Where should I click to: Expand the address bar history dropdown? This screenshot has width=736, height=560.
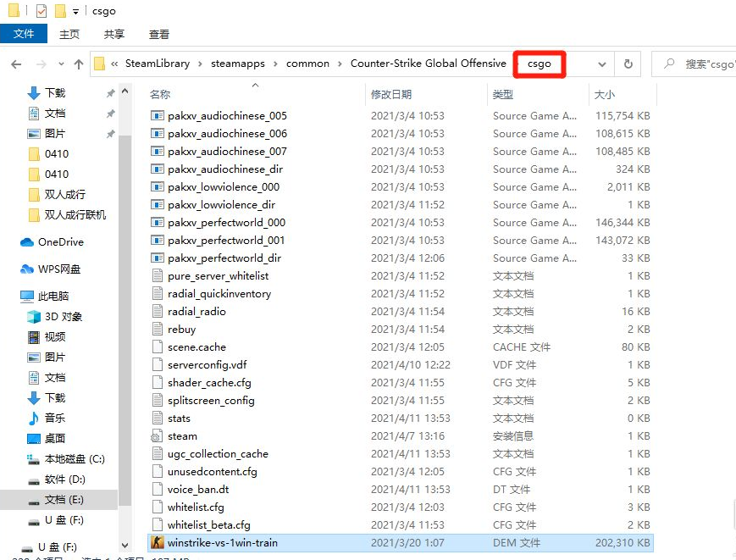(601, 64)
